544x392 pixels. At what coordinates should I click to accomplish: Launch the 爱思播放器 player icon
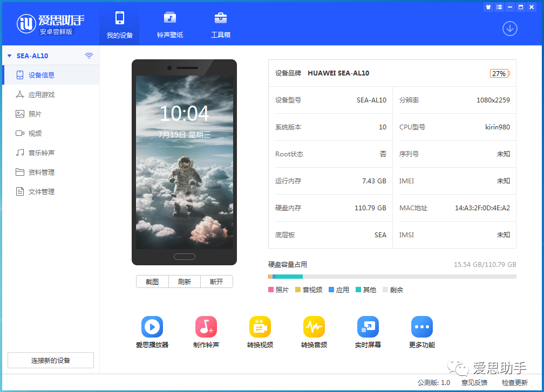coord(152,327)
